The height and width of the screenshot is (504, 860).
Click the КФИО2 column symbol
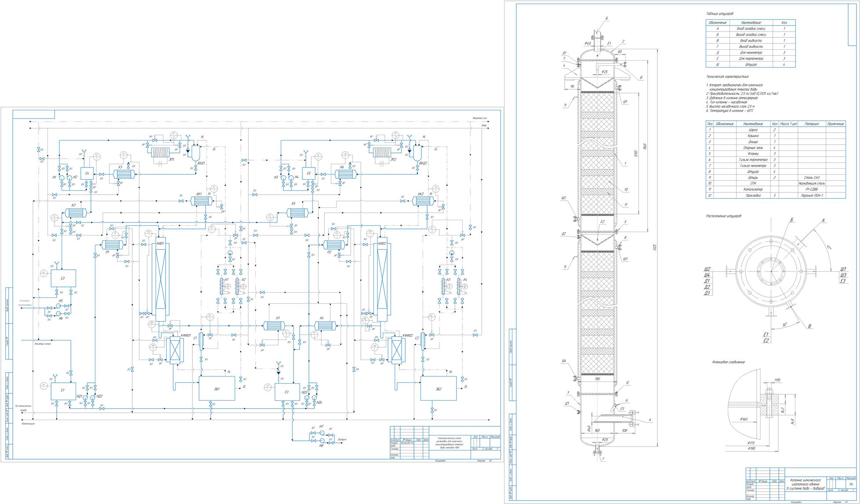coord(396,350)
